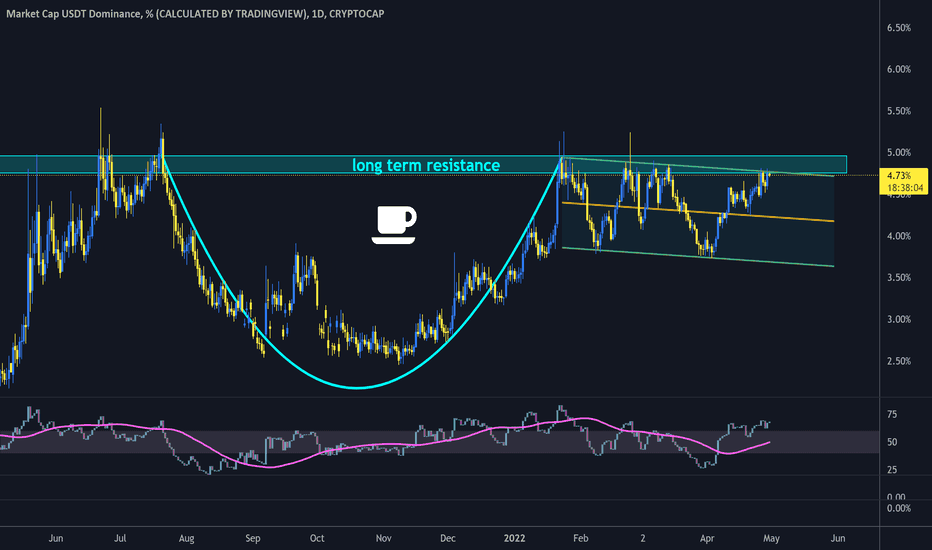Viewport: 932px width, 550px height.
Task: Select the orange channel midline
Action: tap(698, 212)
